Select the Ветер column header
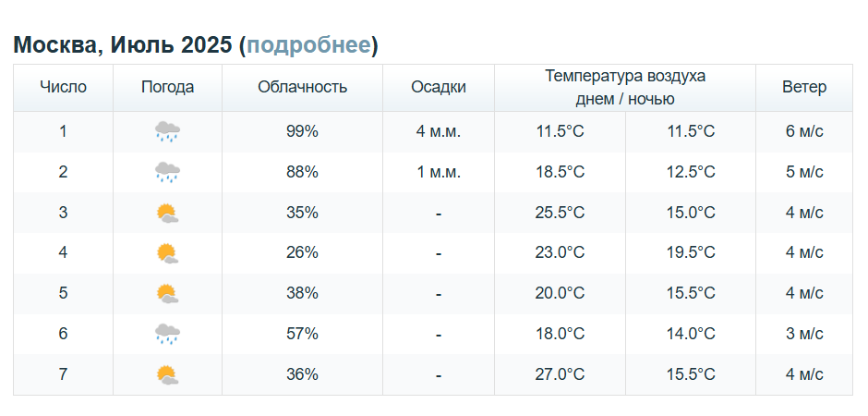868x416 pixels. (804, 88)
